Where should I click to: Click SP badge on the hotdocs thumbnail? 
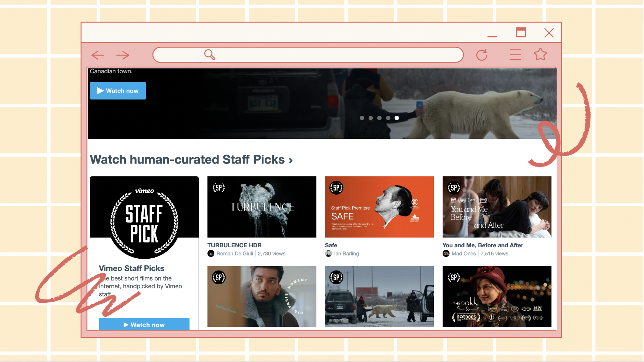[x=454, y=277]
